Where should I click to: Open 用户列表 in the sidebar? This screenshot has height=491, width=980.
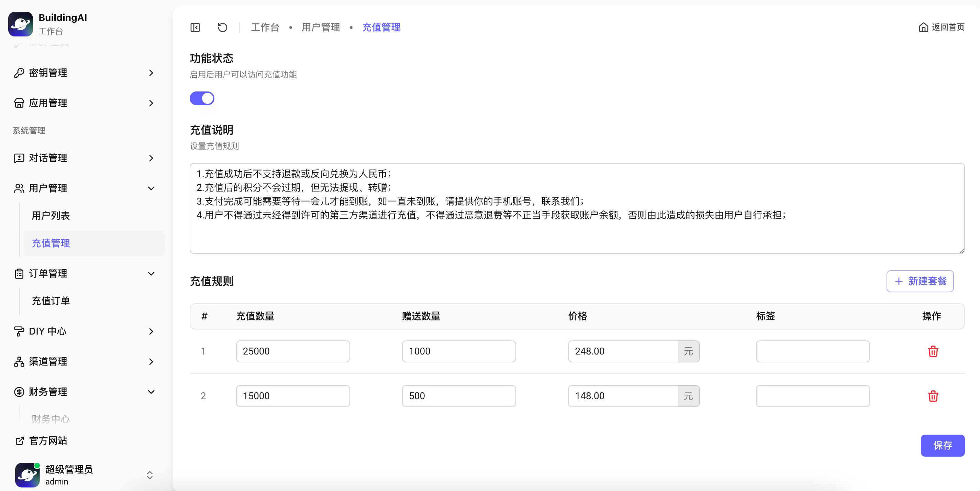[51, 216]
